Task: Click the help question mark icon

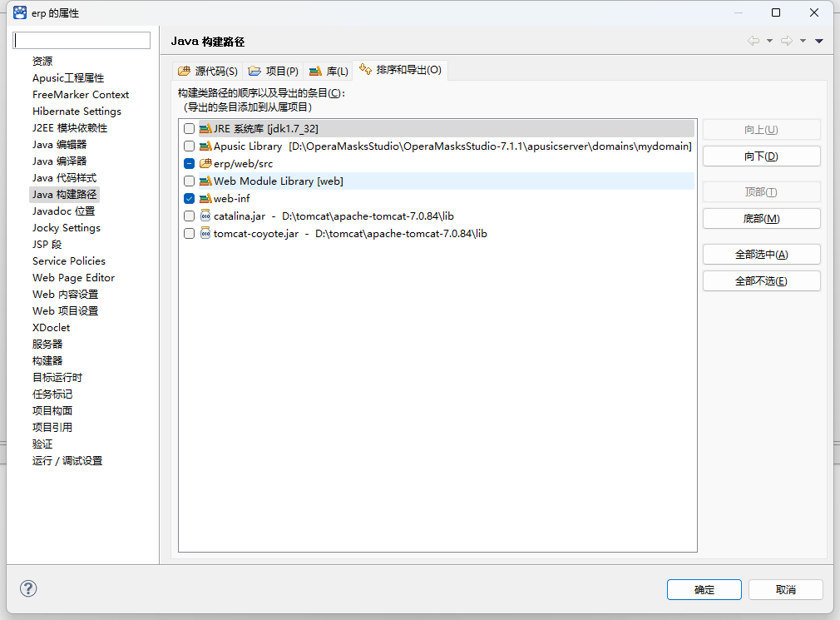Action: coord(28,588)
